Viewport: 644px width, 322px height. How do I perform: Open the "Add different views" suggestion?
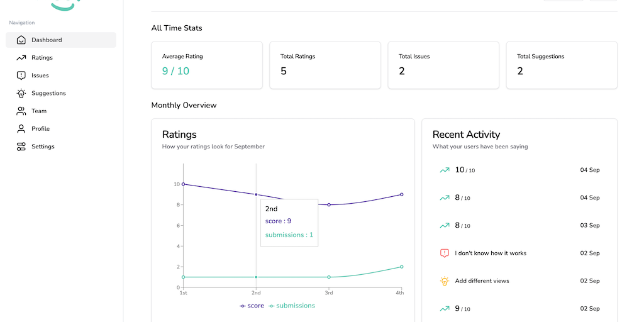coord(482,280)
